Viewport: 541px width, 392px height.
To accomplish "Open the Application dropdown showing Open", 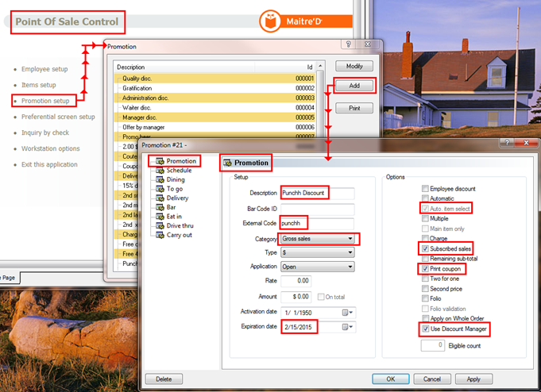I will point(318,267).
